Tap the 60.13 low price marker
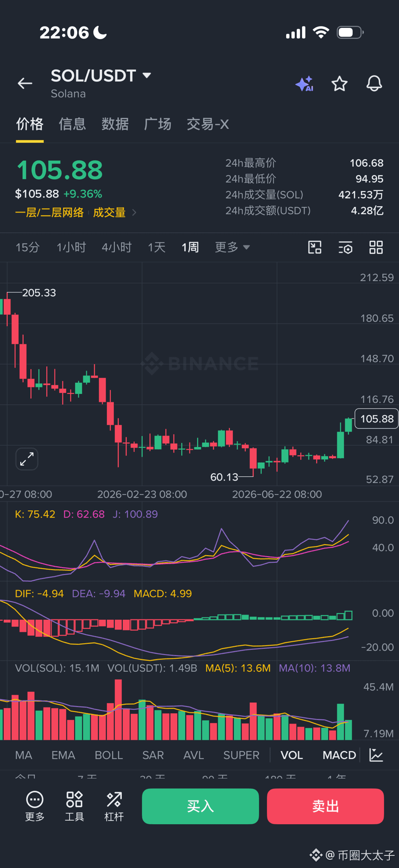 224,477
